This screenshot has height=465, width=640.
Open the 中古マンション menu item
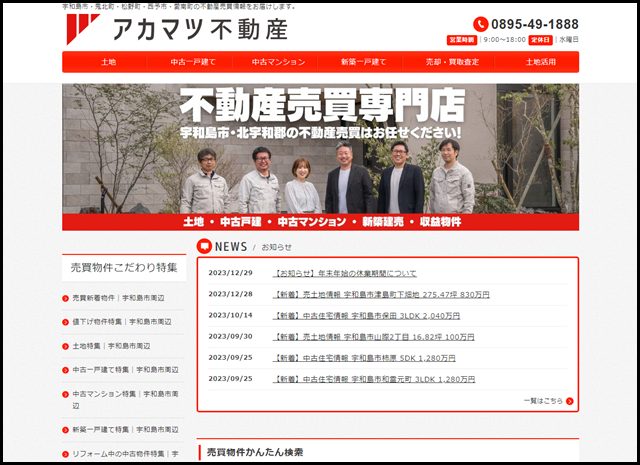point(278,62)
